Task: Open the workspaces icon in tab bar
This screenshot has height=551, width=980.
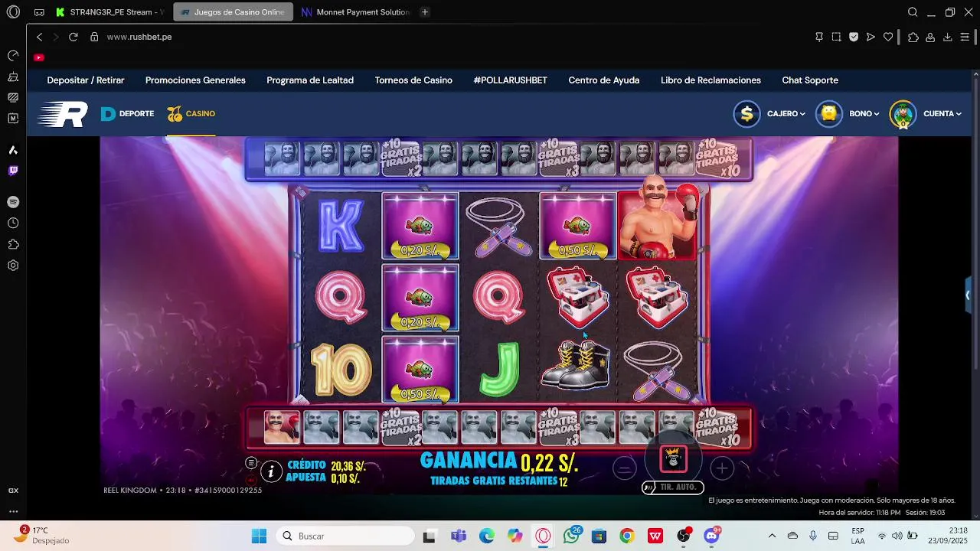Action: point(39,12)
